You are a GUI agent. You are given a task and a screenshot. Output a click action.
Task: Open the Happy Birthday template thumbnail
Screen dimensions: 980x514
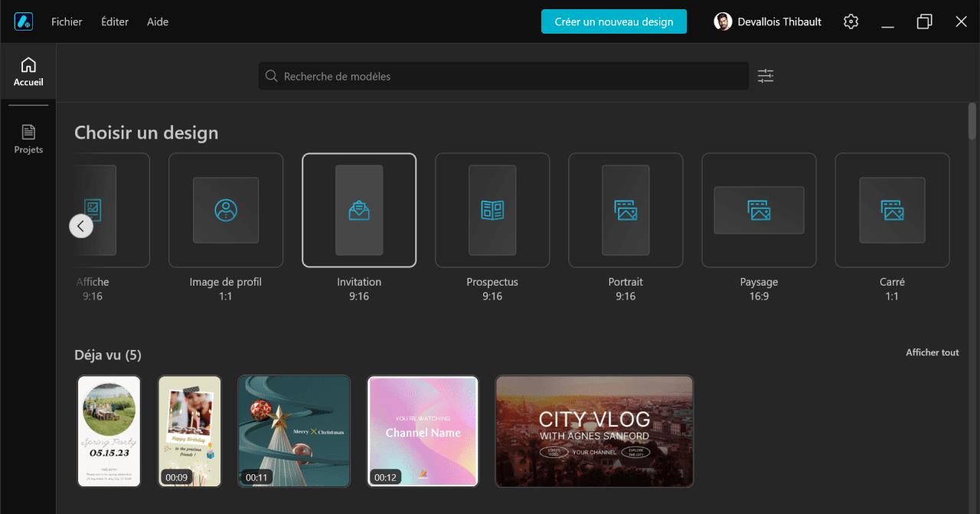click(190, 431)
